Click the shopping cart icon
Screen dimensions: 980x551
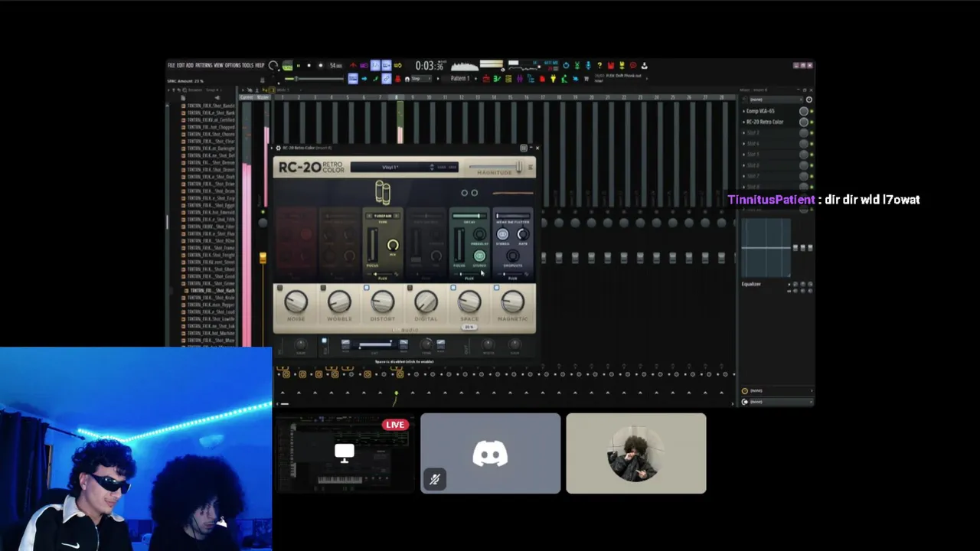[586, 78]
